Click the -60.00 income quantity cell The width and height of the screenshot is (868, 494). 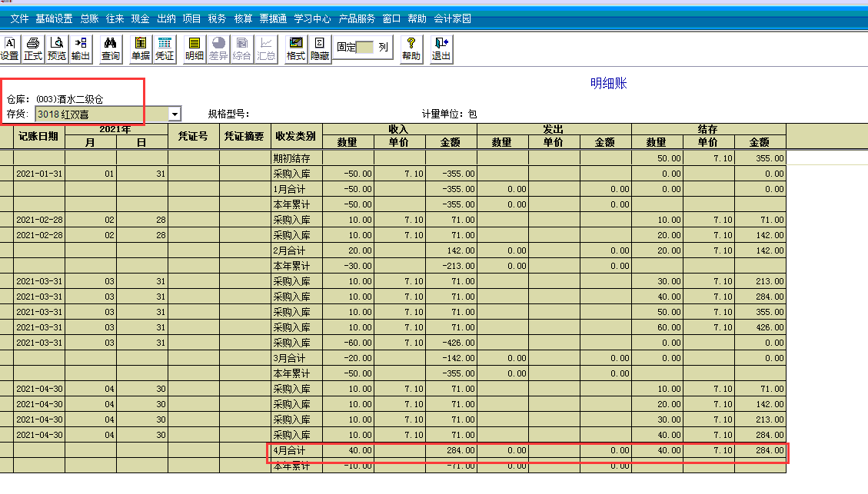click(348, 343)
